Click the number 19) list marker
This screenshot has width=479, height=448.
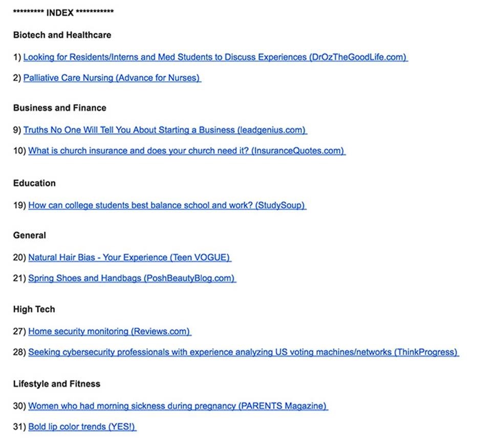point(19,205)
